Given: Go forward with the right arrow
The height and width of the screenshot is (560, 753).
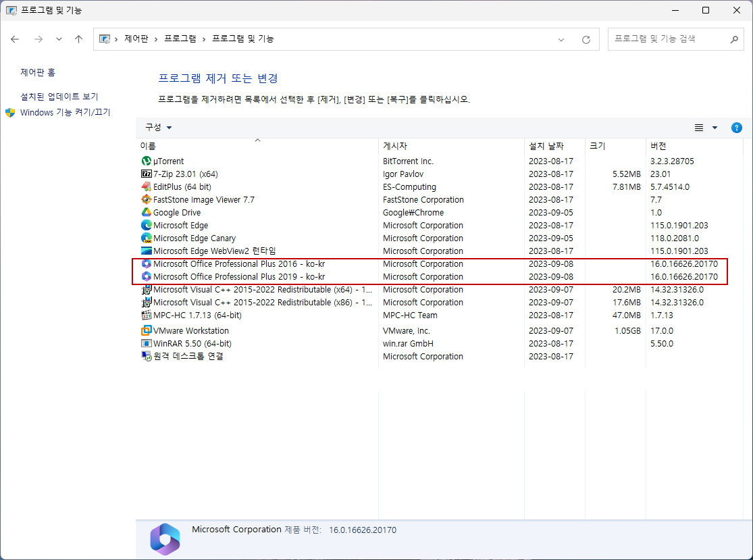Looking at the screenshot, I should click(x=38, y=39).
